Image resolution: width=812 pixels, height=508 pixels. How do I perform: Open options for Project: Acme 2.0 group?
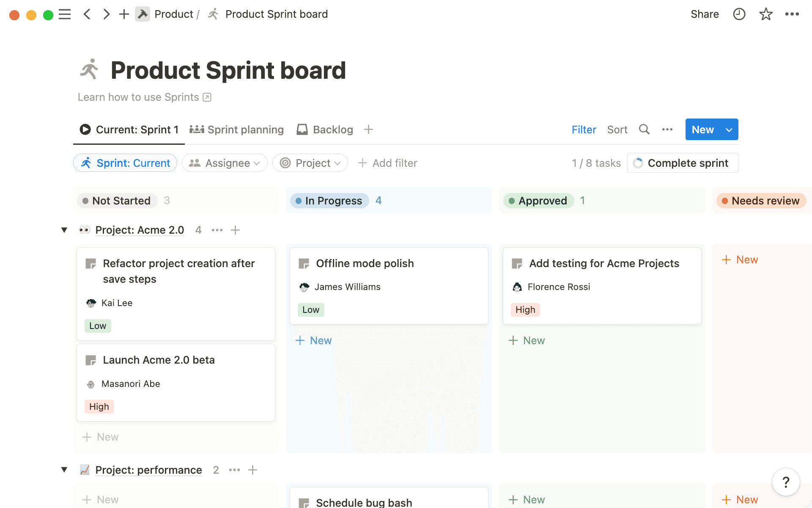217,230
